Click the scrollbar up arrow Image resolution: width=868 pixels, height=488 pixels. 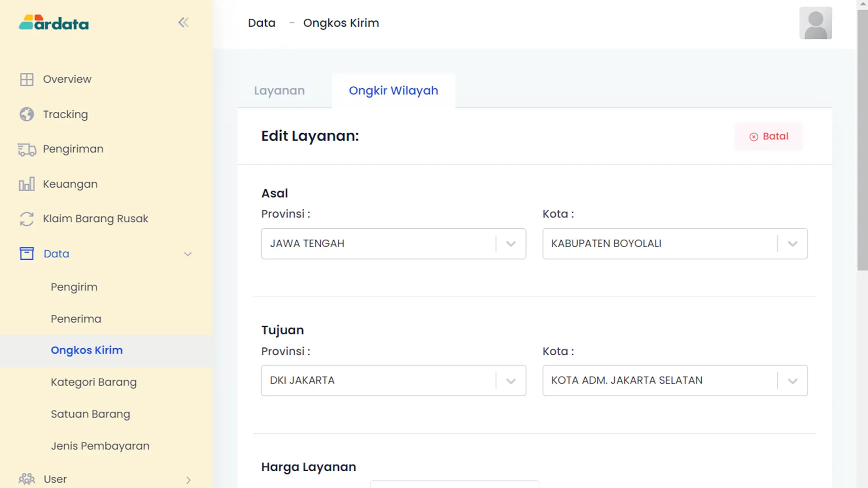pos(862,4)
